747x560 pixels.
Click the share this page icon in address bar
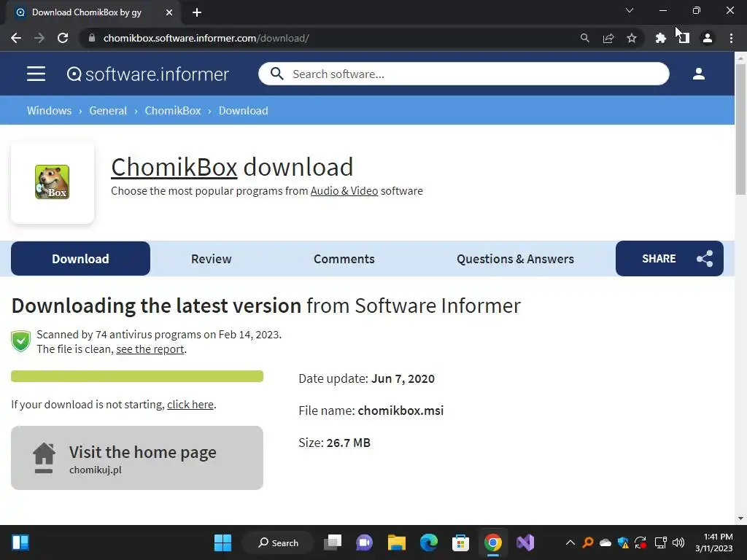[608, 38]
